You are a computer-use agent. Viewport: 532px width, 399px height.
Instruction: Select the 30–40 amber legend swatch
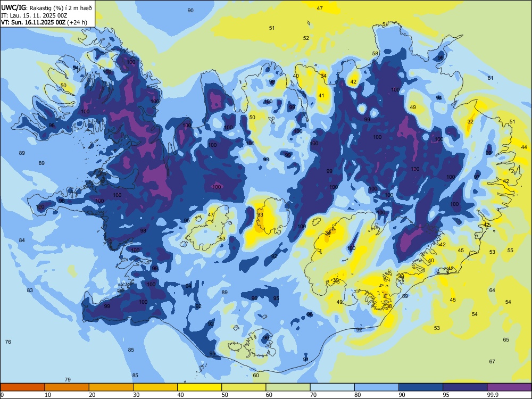coord(155,387)
